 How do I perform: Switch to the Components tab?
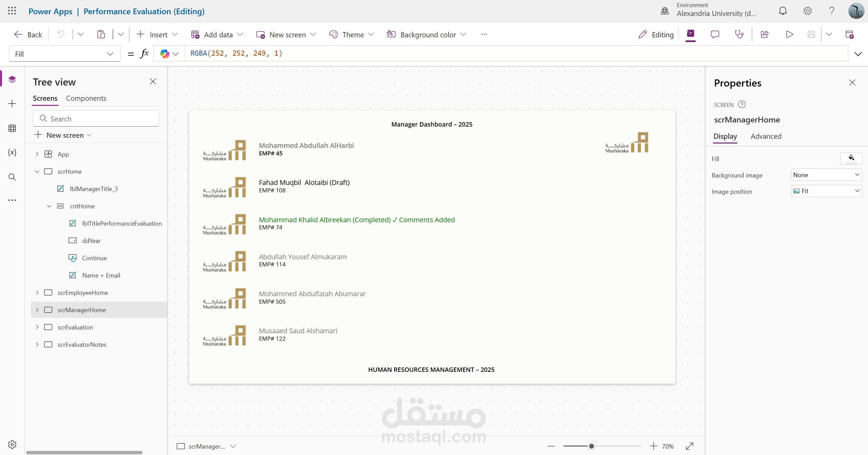[86, 98]
